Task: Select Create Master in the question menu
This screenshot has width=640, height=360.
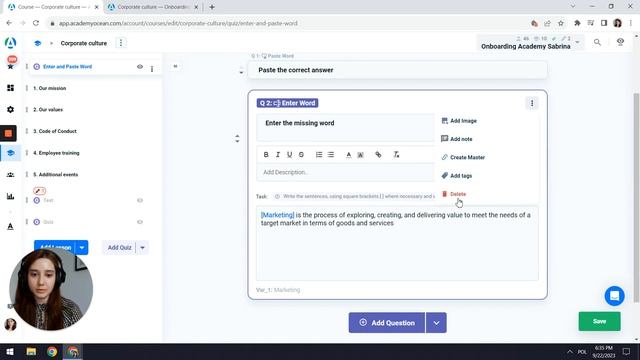Action: click(463, 157)
